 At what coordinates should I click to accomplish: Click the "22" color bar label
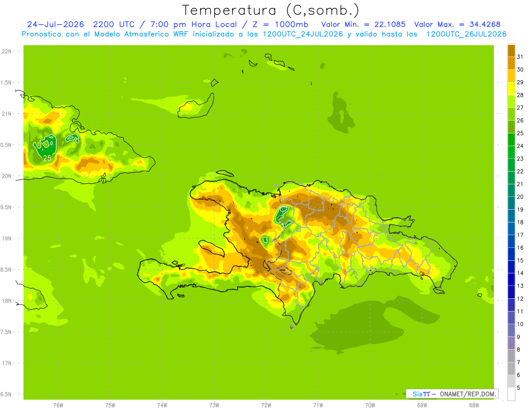pyautogui.click(x=520, y=171)
